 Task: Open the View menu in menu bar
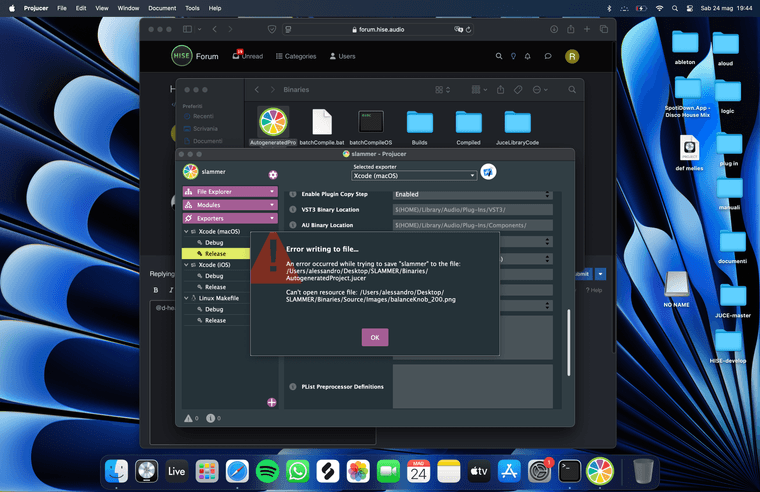tap(102, 8)
